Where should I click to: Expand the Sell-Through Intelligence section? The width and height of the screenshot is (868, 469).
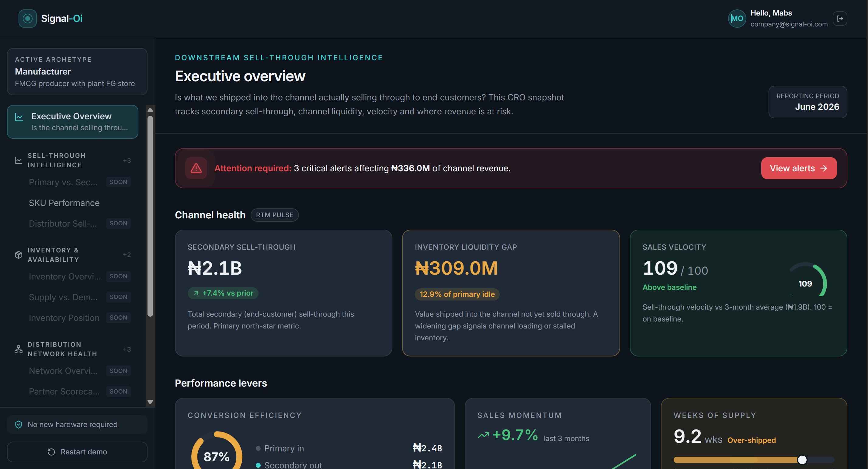72,160
